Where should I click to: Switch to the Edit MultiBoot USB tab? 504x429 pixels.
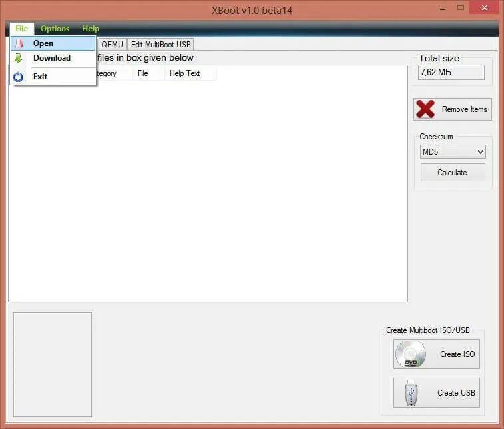pos(160,45)
